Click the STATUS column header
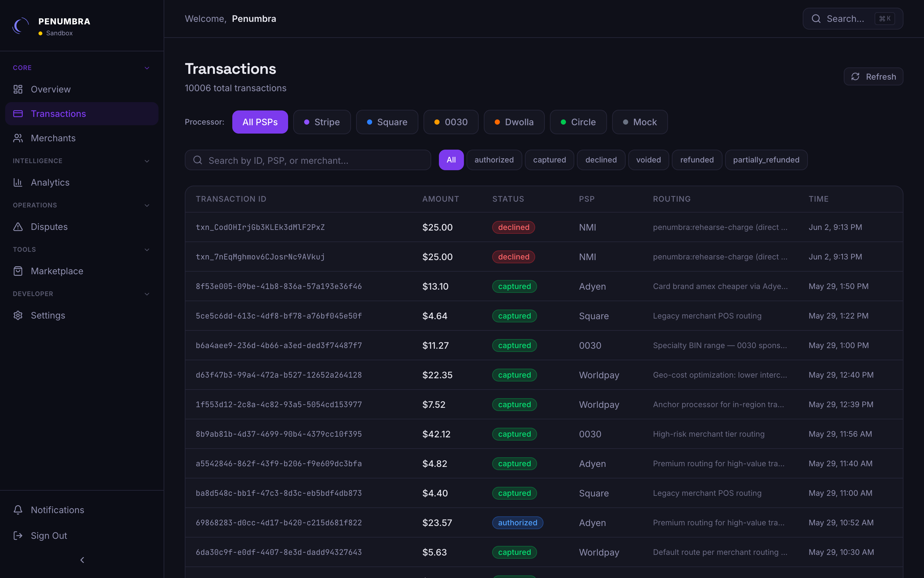 (508, 199)
